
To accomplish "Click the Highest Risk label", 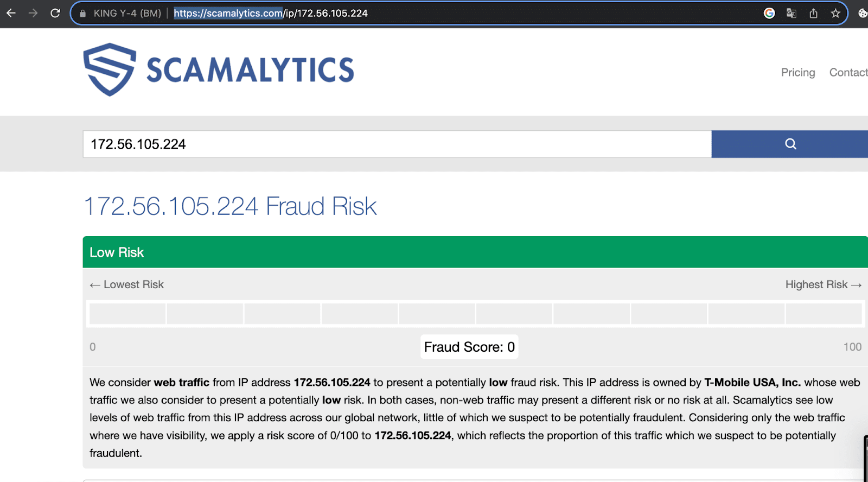I will click(x=824, y=284).
